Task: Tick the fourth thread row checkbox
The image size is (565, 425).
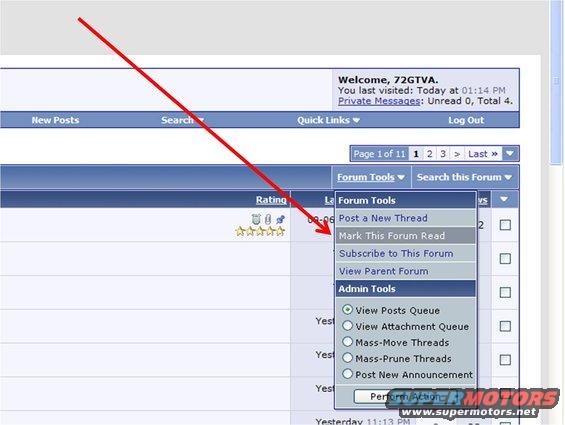Action: click(505, 326)
